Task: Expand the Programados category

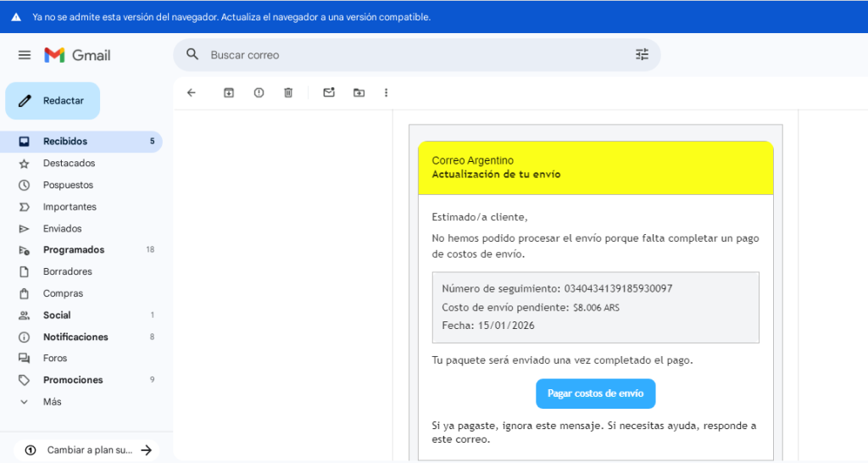Action: coord(74,250)
